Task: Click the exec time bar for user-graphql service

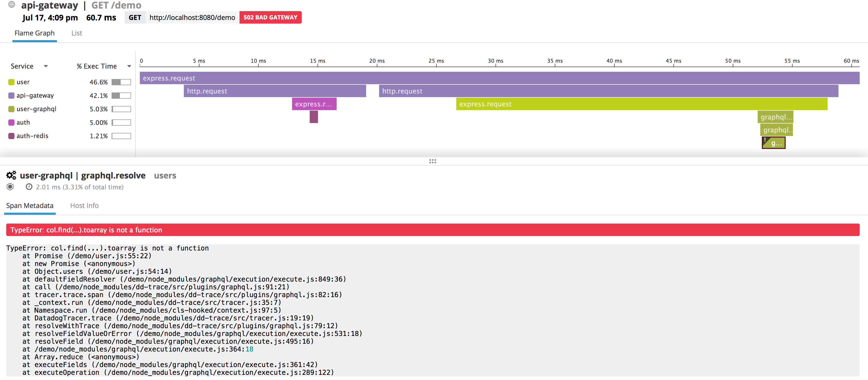Action: pyautogui.click(x=121, y=109)
